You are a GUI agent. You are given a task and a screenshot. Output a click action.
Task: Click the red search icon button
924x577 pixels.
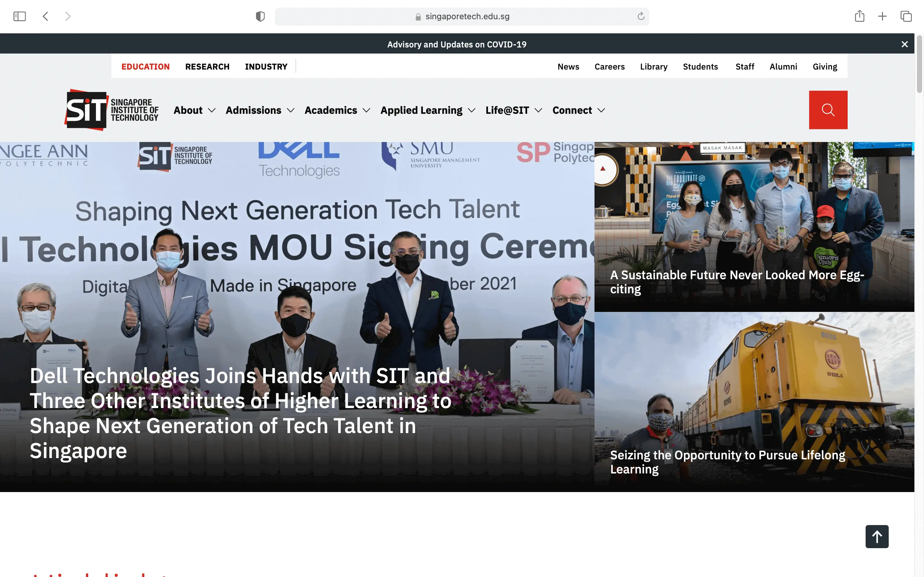coord(828,110)
